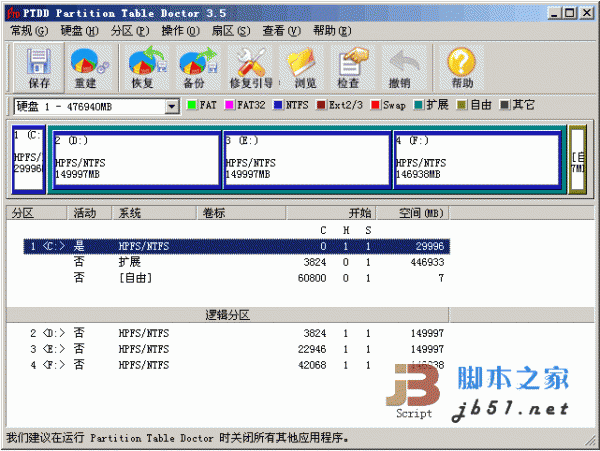The width and height of the screenshot is (600, 451).
Task: Select partition 4 (F:) block in disk map
Action: coord(477,160)
